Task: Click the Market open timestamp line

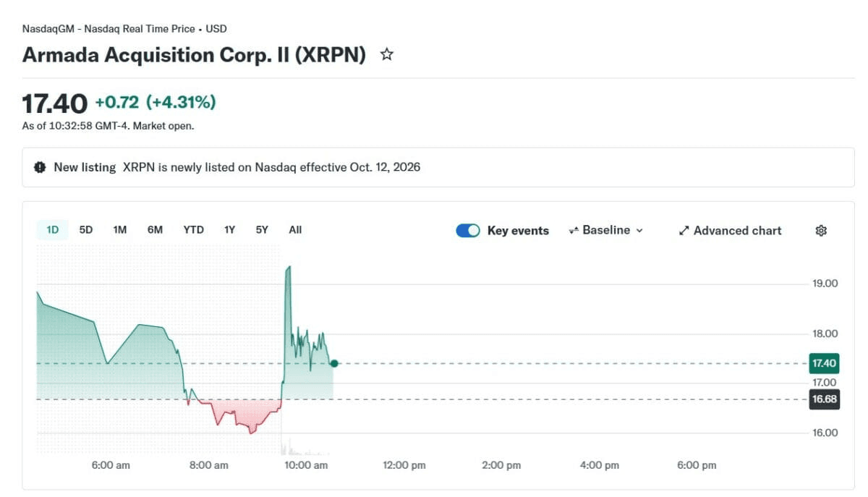Action: (x=108, y=126)
